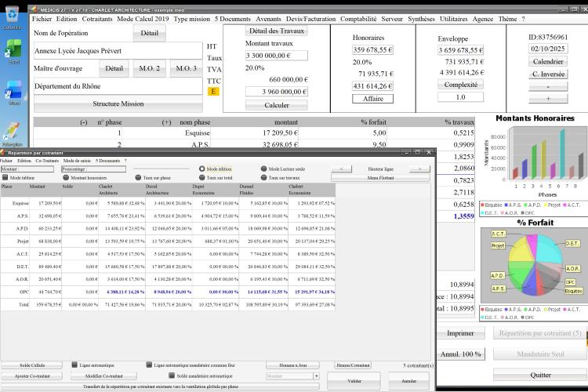Viewport: 588px width, 392px height.
Task: Click the (-) remove phase header control
Action: [84, 122]
